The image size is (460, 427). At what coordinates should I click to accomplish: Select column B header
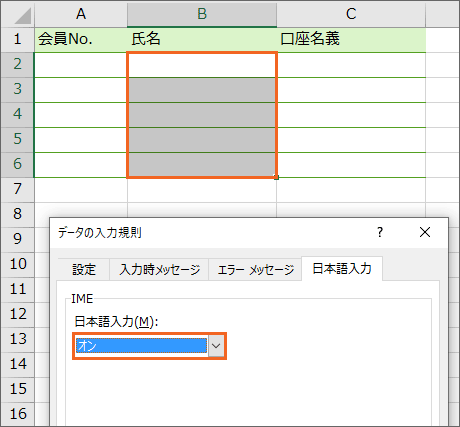click(x=202, y=14)
